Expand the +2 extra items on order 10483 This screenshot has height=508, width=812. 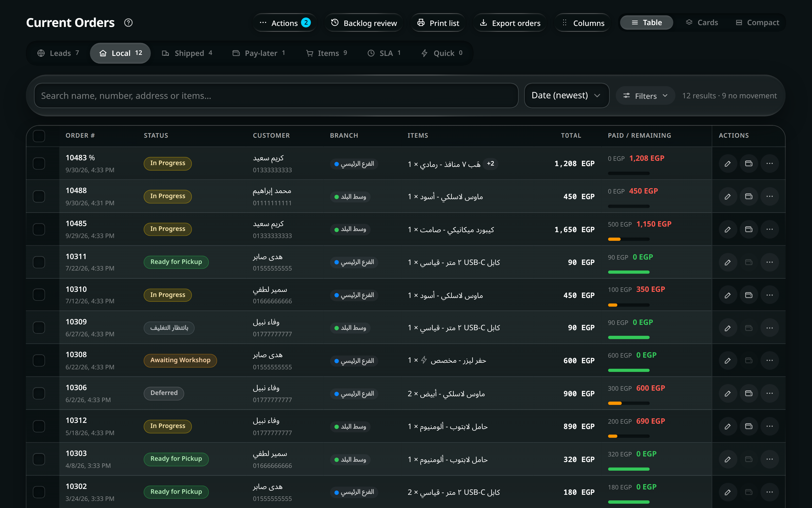pos(490,164)
